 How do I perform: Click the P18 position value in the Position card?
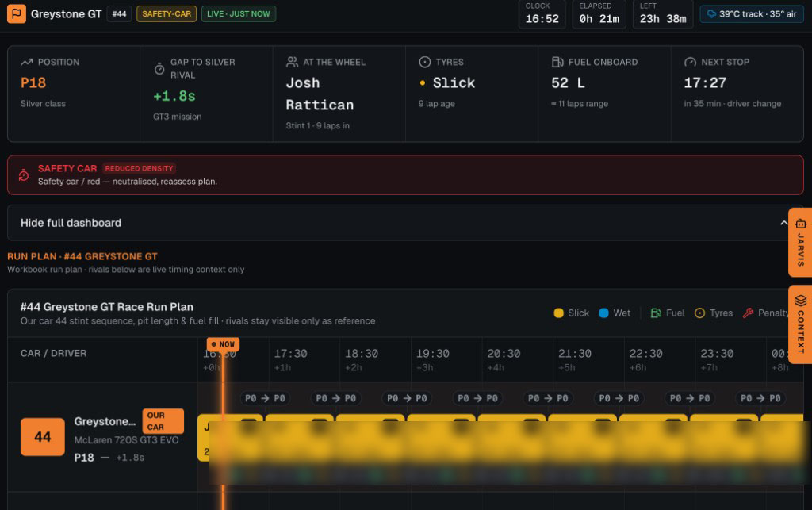pyautogui.click(x=33, y=82)
